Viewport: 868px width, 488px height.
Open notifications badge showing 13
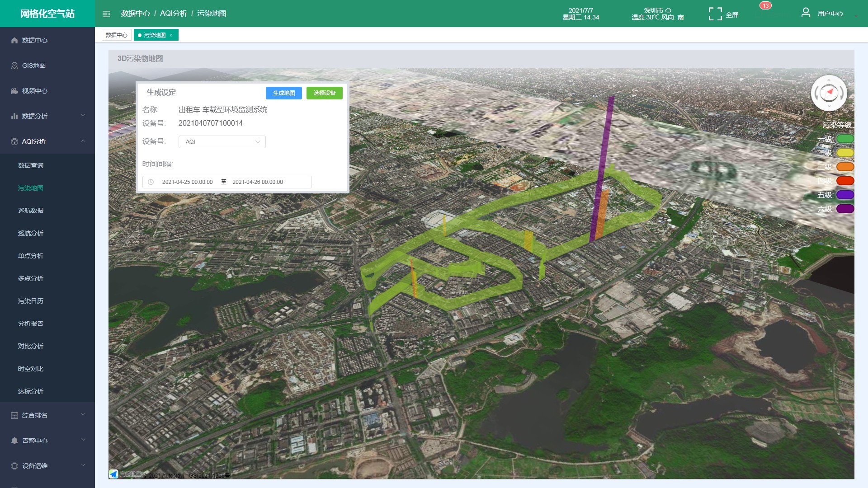click(765, 6)
